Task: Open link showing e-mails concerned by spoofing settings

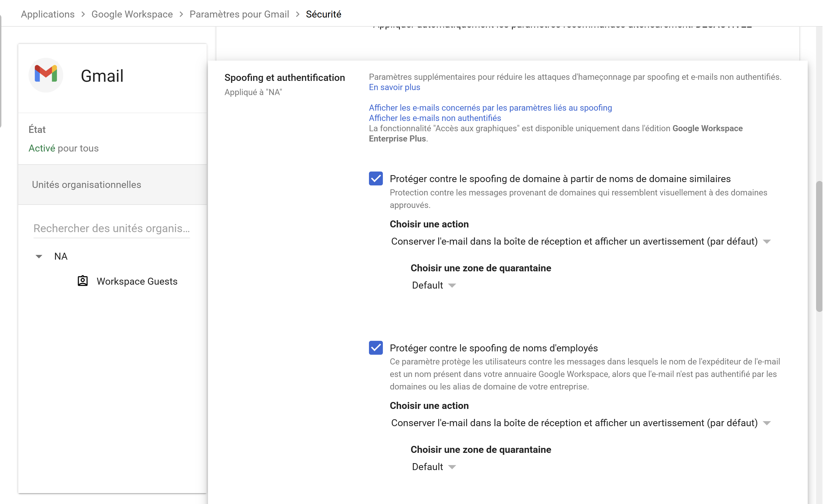Action: 490,108
